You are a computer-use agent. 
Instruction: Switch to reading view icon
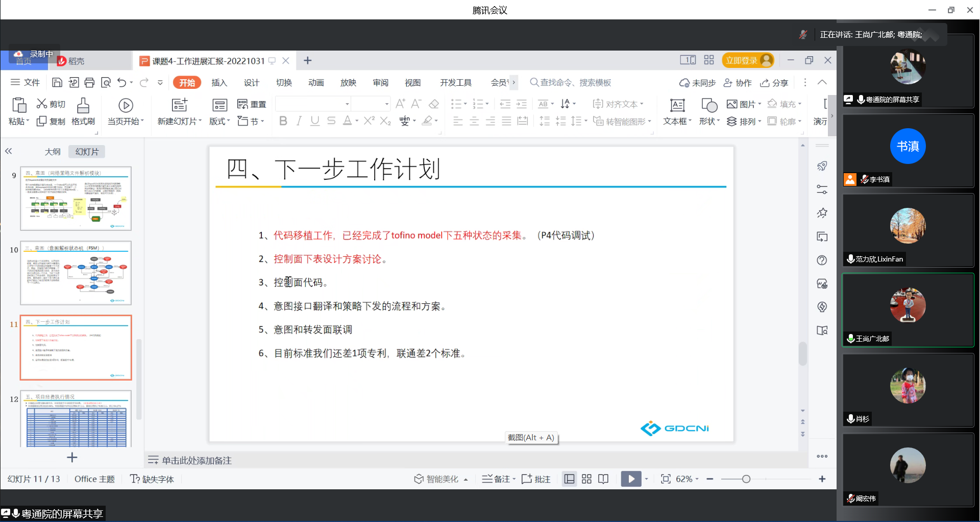tap(603, 479)
